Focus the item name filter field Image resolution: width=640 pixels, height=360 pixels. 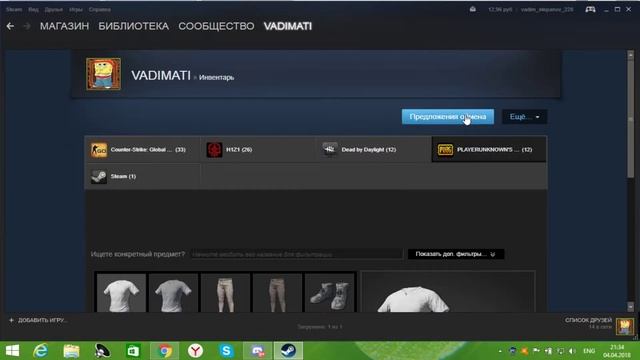click(297, 254)
